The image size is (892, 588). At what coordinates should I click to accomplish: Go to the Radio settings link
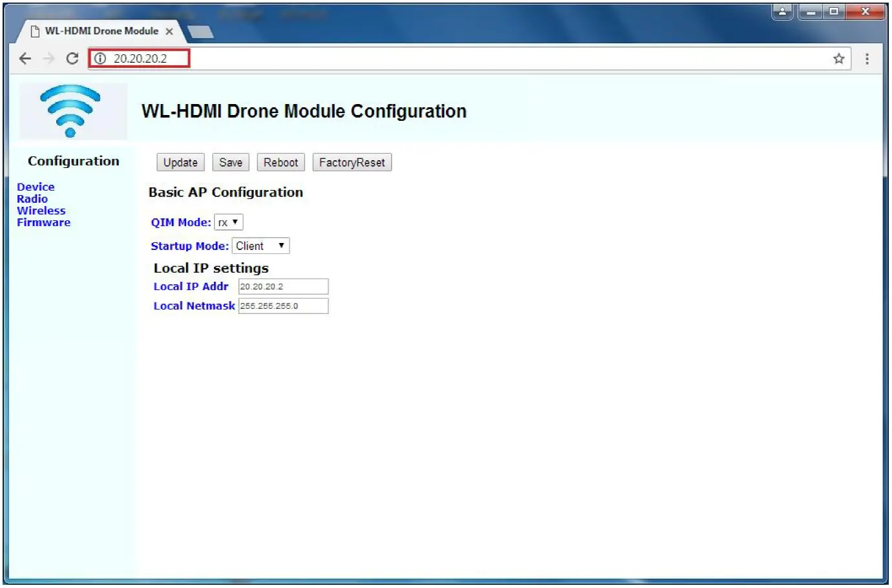point(32,199)
